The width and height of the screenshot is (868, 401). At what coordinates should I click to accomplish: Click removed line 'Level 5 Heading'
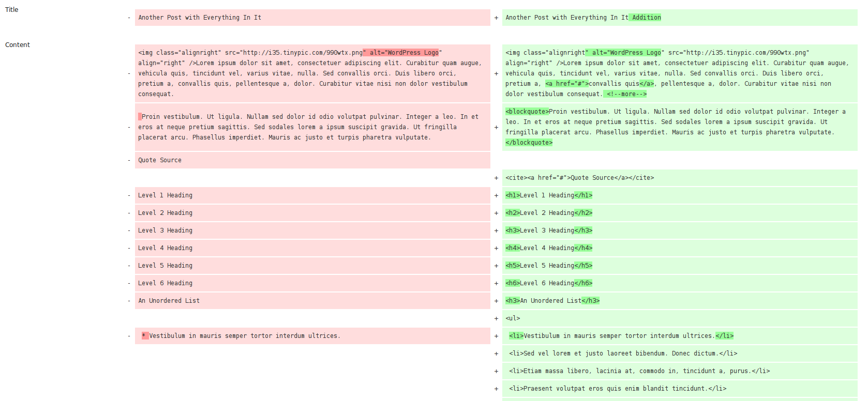pyautogui.click(x=312, y=266)
